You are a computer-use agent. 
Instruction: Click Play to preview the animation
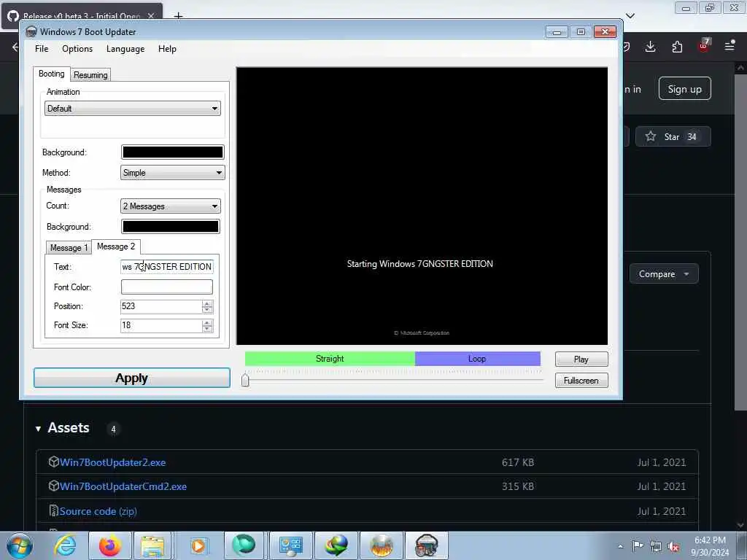coord(581,359)
